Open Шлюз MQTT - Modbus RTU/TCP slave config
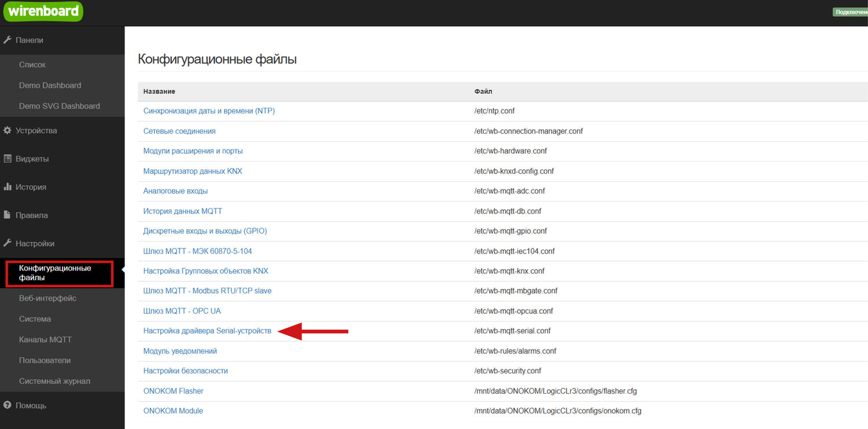Screen dimensions: 868x429 click(x=207, y=291)
